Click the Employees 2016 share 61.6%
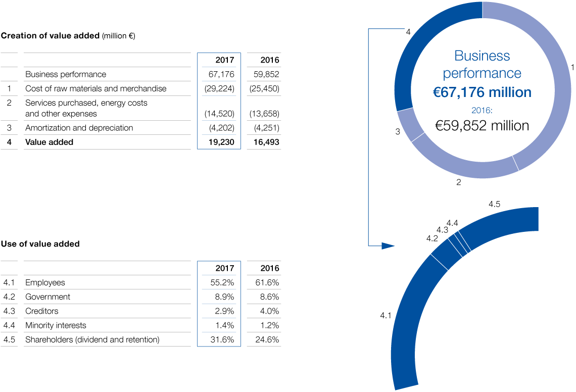Image resolution: width=576 pixels, height=392 pixels. pos(267,282)
